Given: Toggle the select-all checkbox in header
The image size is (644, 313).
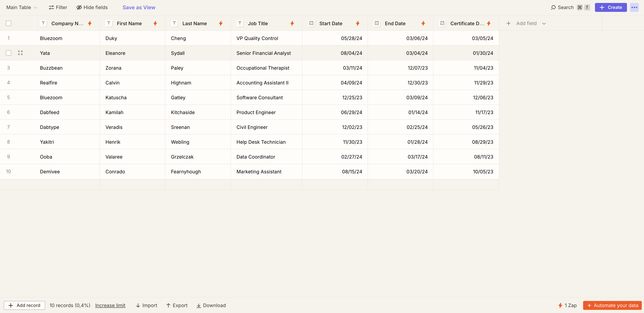Looking at the screenshot, I should point(9,23).
